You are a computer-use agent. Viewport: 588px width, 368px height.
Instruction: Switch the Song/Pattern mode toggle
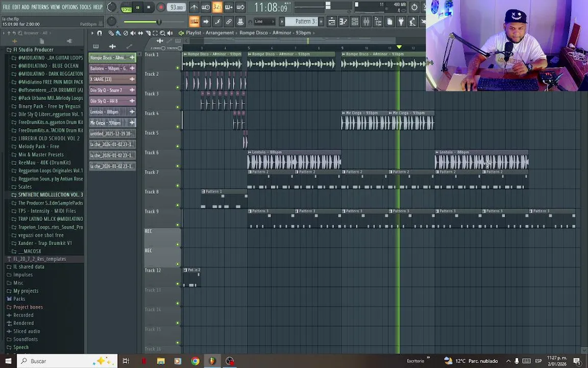(127, 7)
